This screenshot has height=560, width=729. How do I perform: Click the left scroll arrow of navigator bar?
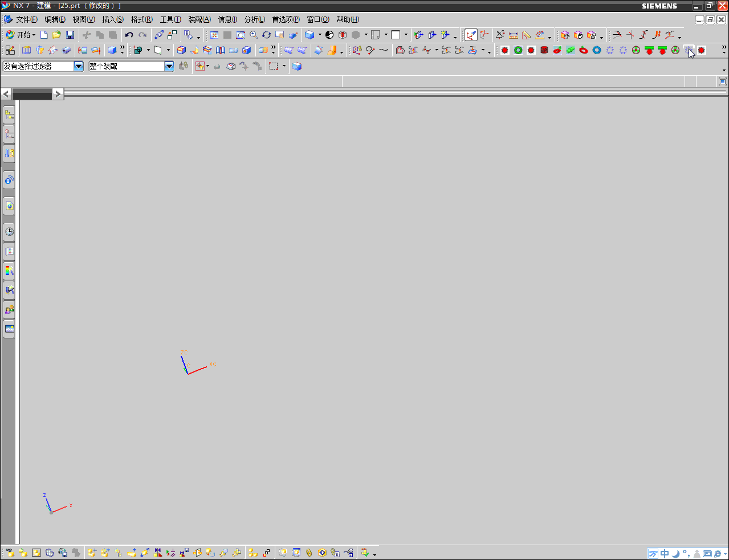click(x=6, y=94)
